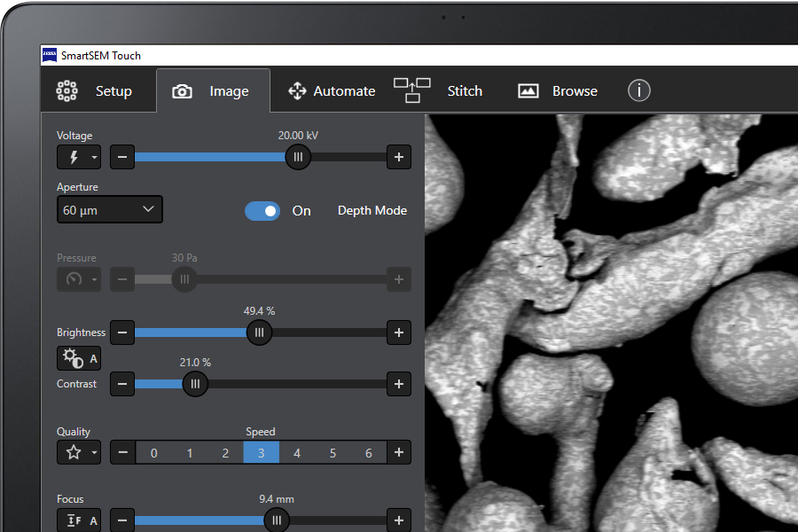Screen dimensions: 798x532
Task: Open the Aperture 60 µm dropdown
Action: (110, 209)
